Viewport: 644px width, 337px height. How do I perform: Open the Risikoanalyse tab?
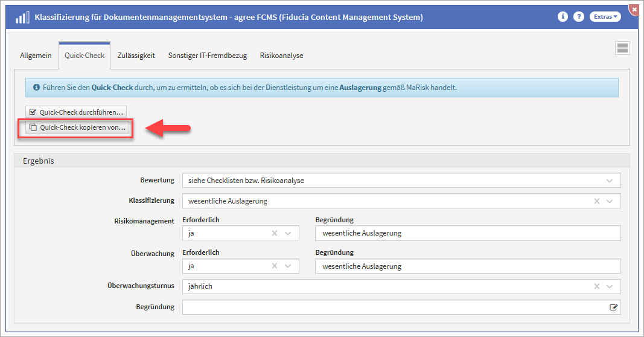point(281,56)
